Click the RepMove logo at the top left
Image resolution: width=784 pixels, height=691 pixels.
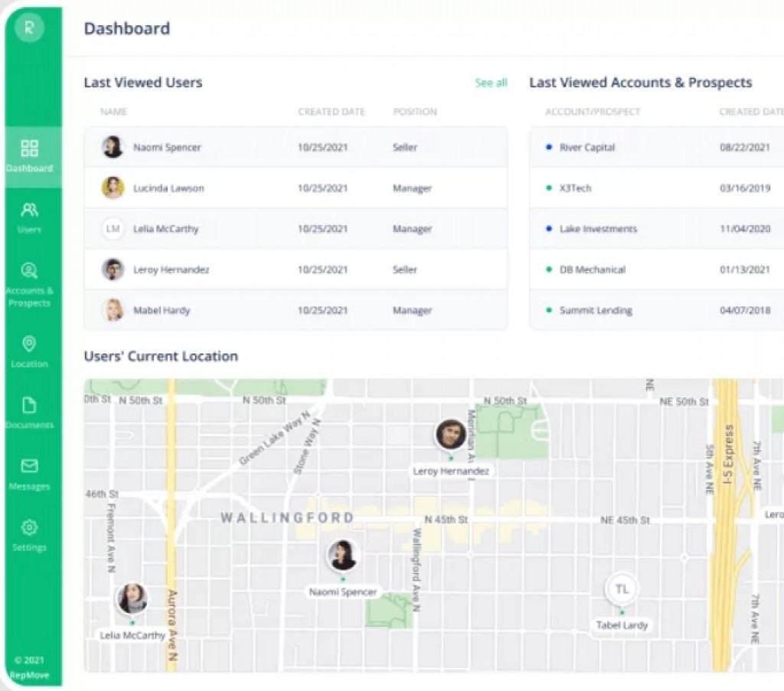tap(31, 28)
